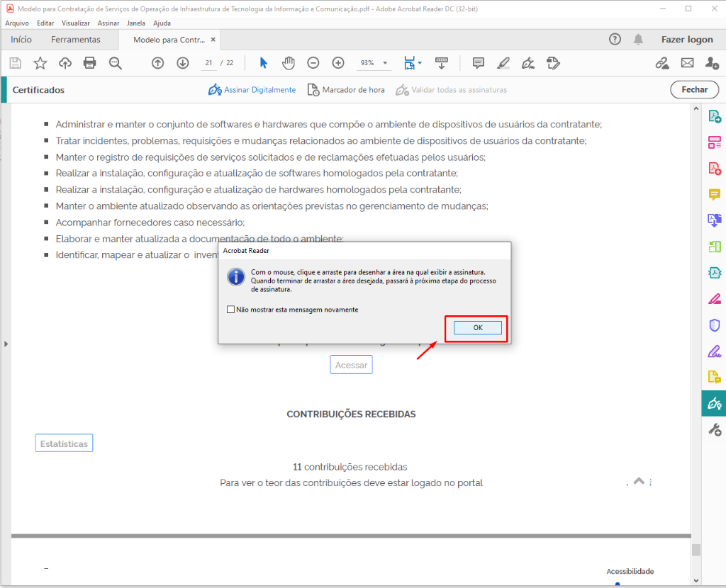This screenshot has height=588, width=726.
Task: Click the notifications bell icon
Action: click(639, 40)
